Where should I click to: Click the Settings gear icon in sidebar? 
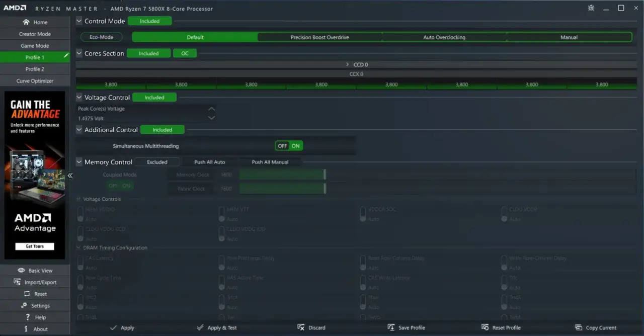(24, 305)
